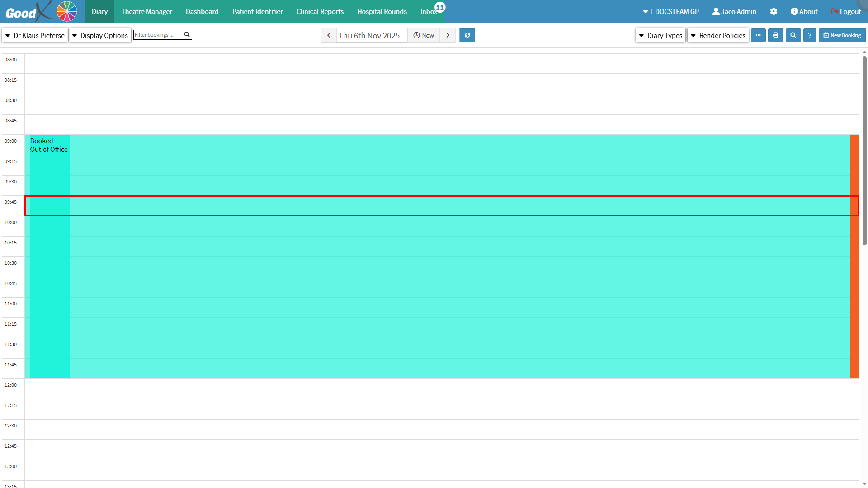Open the Display Options dropdown

tap(100, 35)
